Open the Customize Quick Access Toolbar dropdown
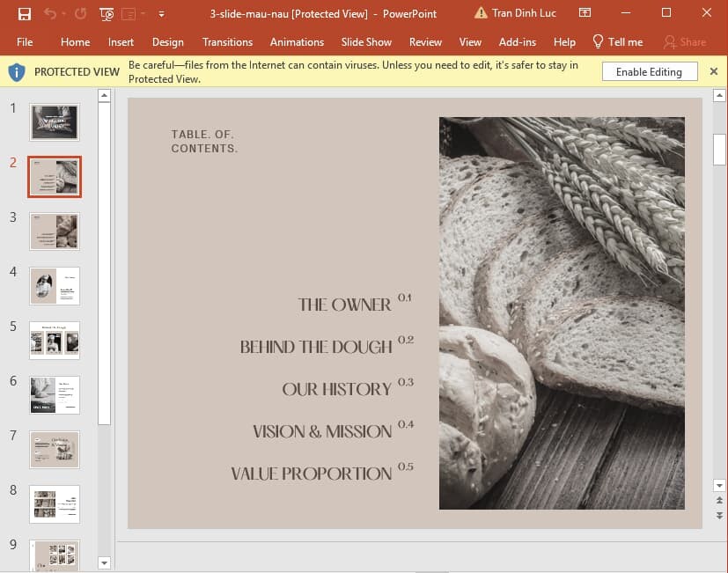The image size is (728, 573). [x=162, y=15]
